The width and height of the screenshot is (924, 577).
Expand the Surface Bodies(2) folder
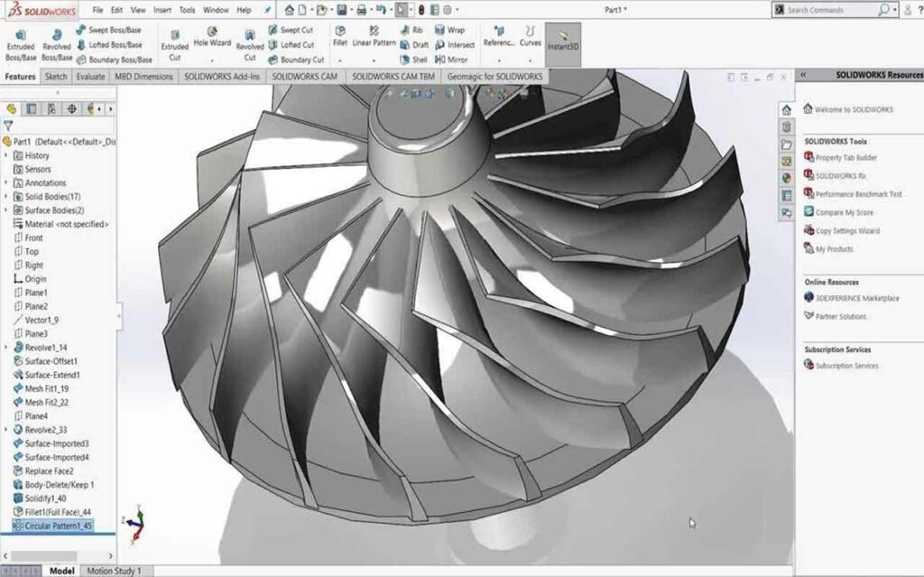click(x=6, y=210)
